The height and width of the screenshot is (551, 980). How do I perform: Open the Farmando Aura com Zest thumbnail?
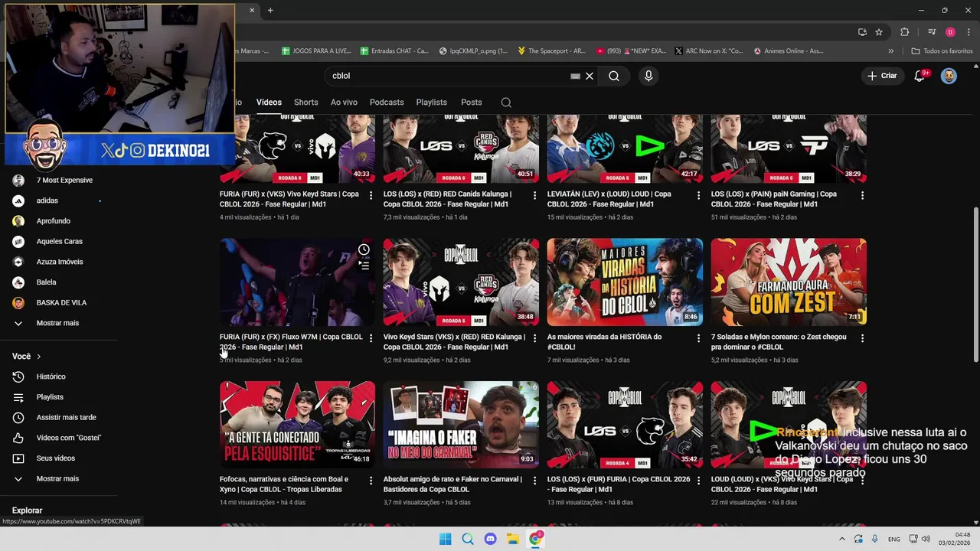tap(789, 282)
